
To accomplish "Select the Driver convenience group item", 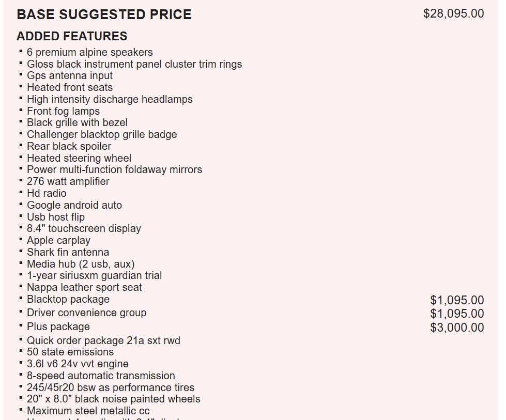I will pyautogui.click(x=86, y=313).
